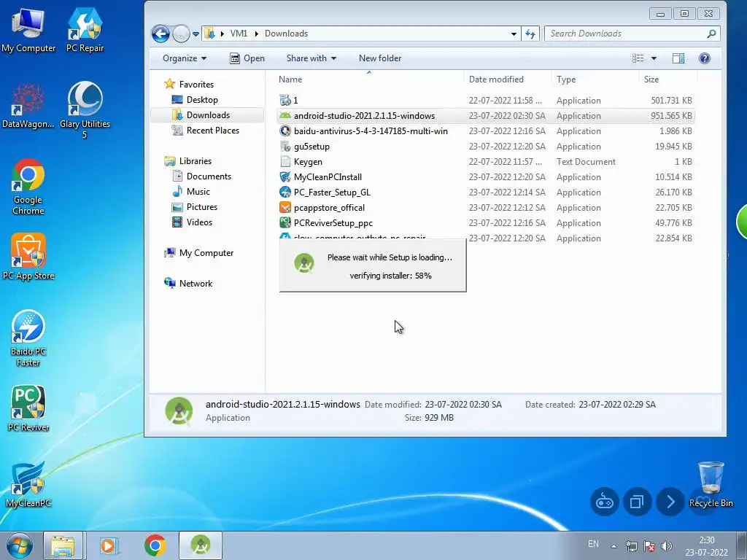Click the Change your view icon
The image size is (747, 560).
coord(638,58)
